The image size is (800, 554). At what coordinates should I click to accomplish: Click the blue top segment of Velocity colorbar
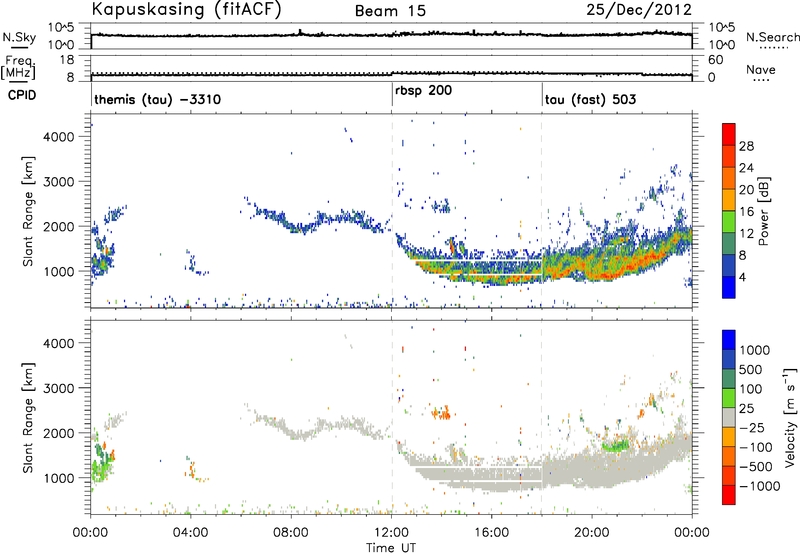[729, 340]
